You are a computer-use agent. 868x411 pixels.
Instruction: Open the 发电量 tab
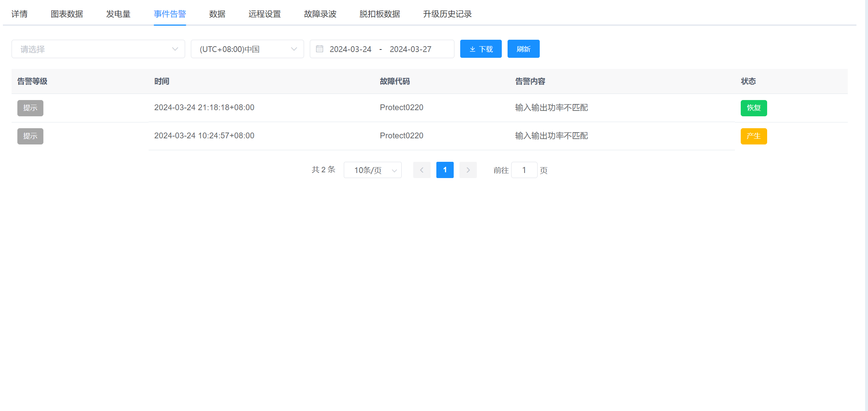118,14
